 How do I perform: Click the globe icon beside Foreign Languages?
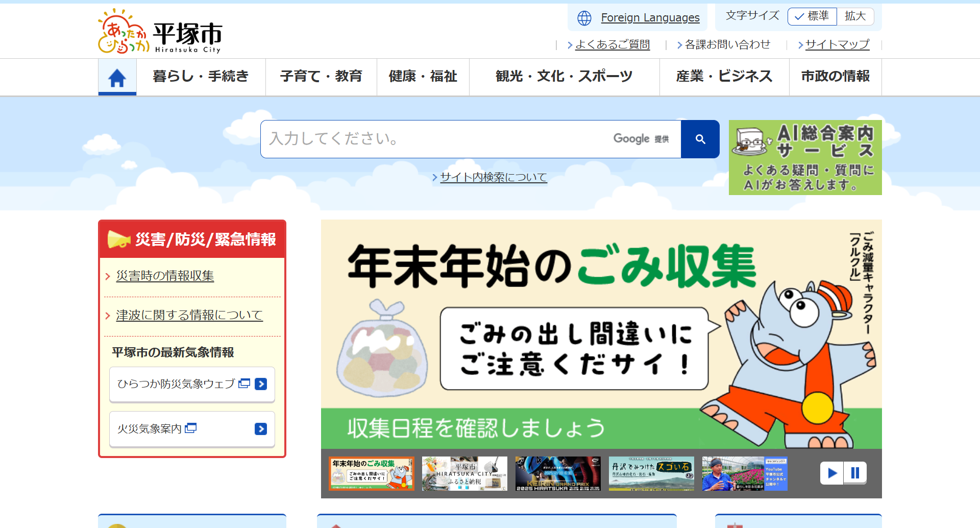(x=584, y=18)
